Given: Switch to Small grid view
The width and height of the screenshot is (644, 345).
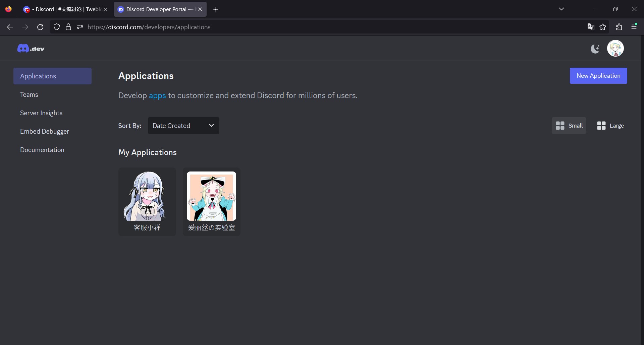Looking at the screenshot, I should 569,126.
